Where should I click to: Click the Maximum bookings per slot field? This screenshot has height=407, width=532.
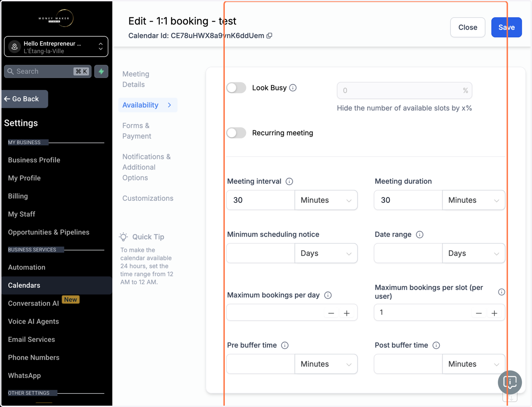[439, 313]
